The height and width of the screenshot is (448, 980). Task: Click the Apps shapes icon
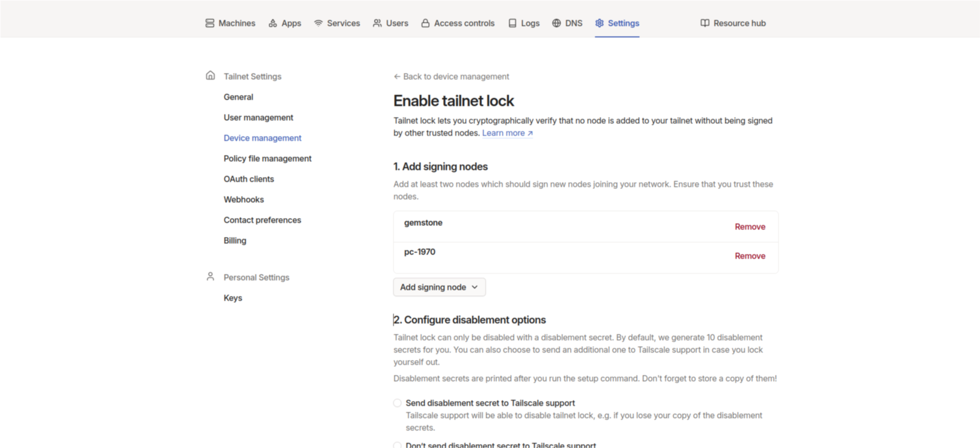[273, 23]
